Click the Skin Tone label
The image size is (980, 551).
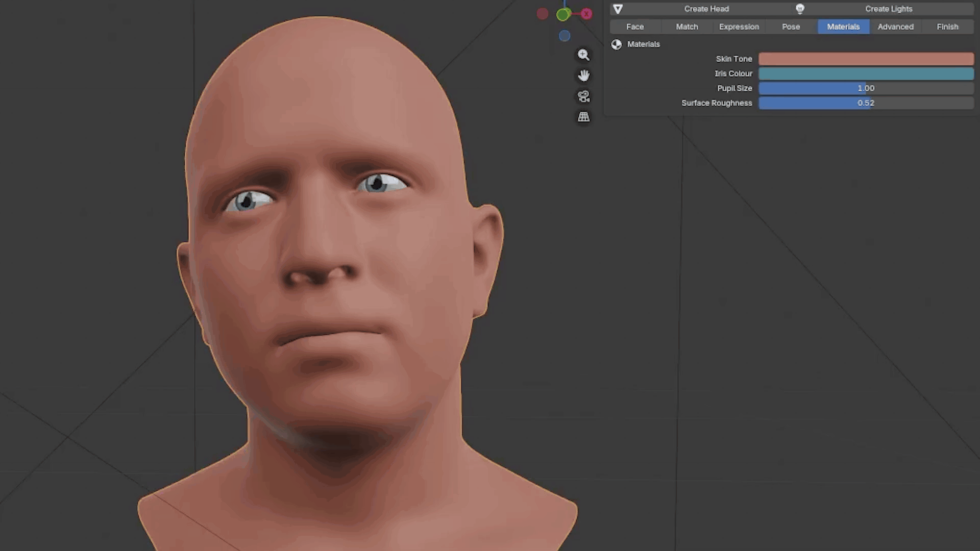click(734, 59)
